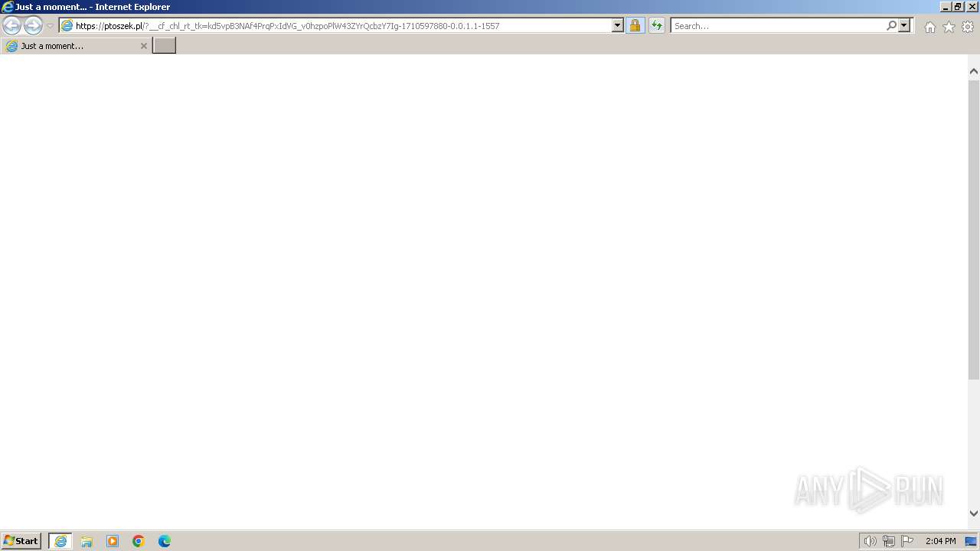Open the volume speaker tray icon

[x=870, y=541]
